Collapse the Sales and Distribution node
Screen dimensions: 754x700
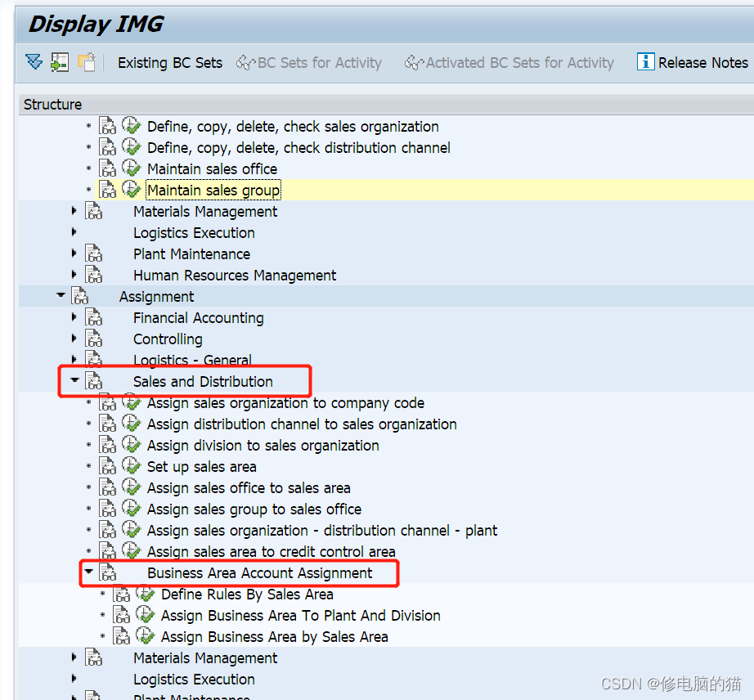(75, 381)
